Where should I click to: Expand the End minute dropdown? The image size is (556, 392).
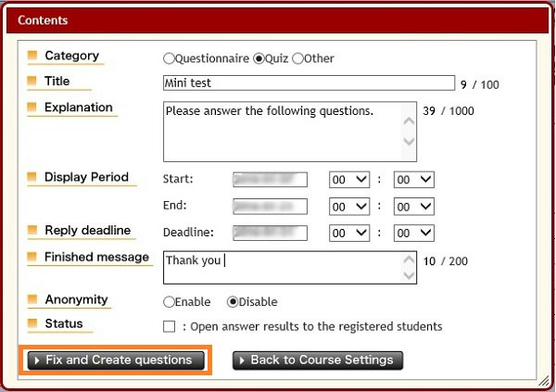tap(413, 207)
